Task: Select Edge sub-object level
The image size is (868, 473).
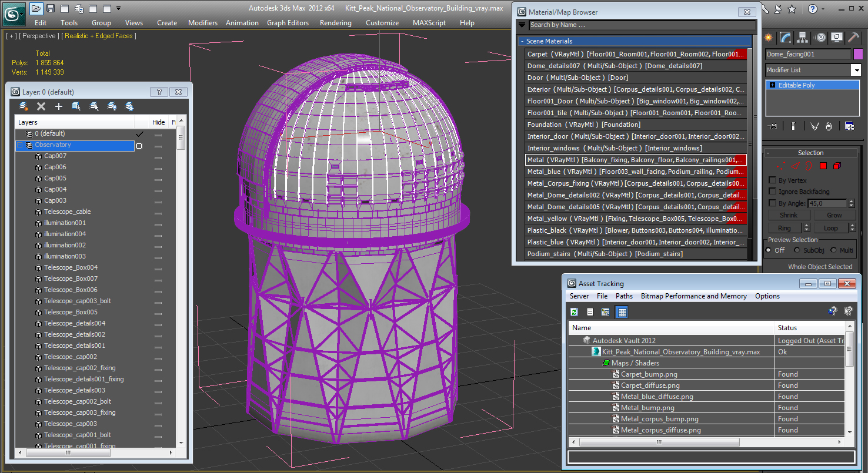Action: pyautogui.click(x=796, y=166)
